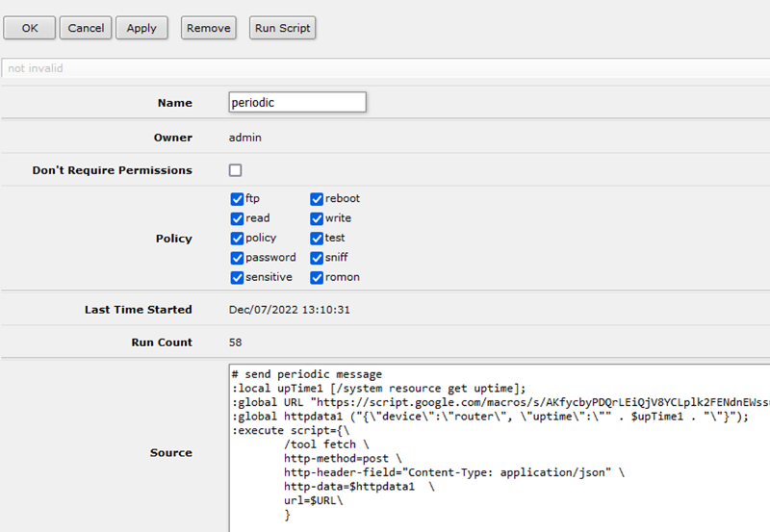This screenshot has height=532, width=770.
Task: Click the 'not invalid' status bar
Action: click(x=385, y=68)
